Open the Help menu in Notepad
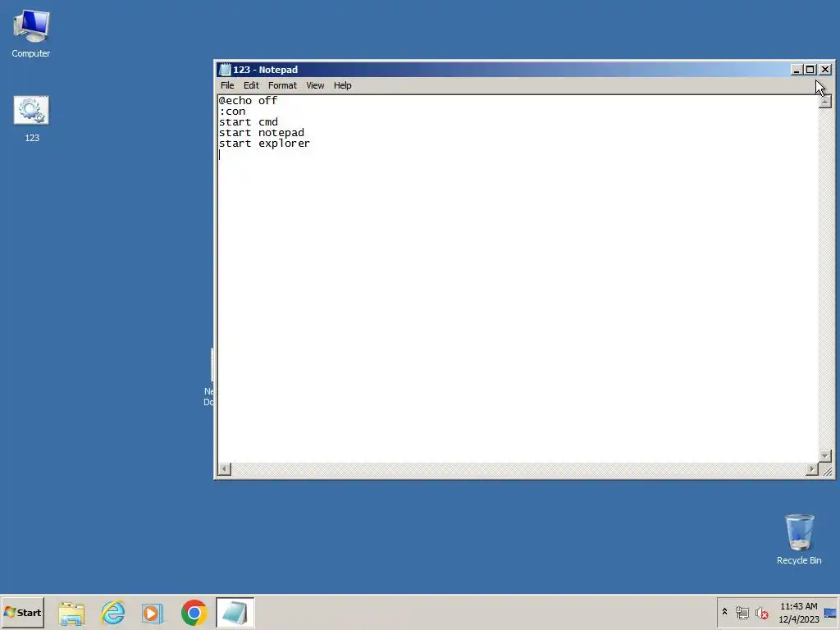This screenshot has height=630, width=840. (342, 85)
